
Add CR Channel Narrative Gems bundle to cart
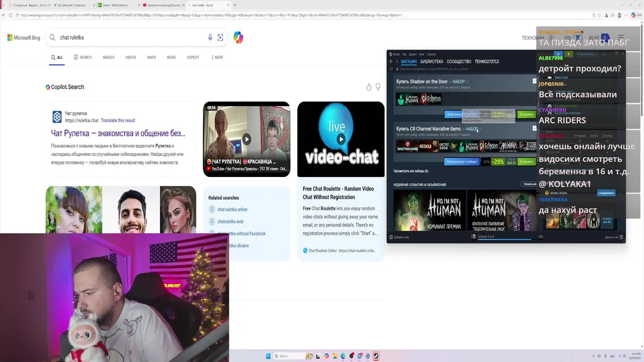tap(526, 162)
